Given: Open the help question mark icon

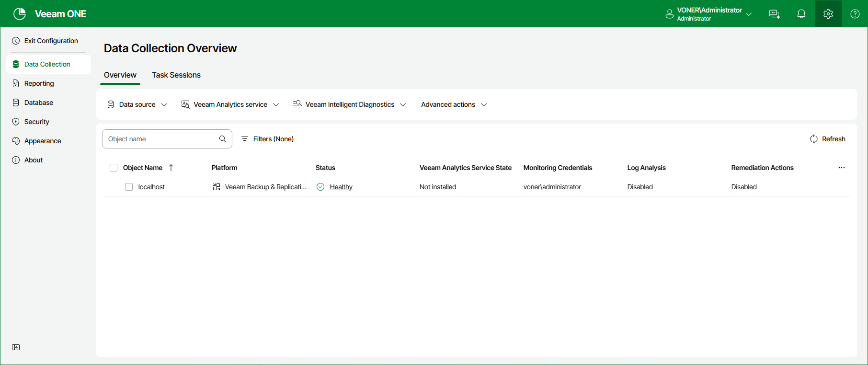Looking at the screenshot, I should click(855, 14).
